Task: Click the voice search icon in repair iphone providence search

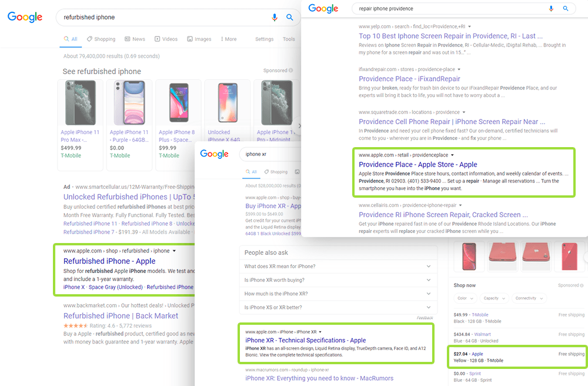Action: [551, 9]
